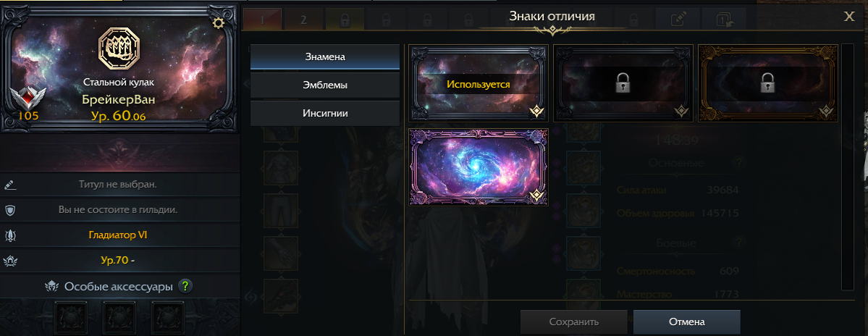This screenshot has width=868, height=336.
Task: Switch to the Эмблемы category
Action: tap(325, 85)
